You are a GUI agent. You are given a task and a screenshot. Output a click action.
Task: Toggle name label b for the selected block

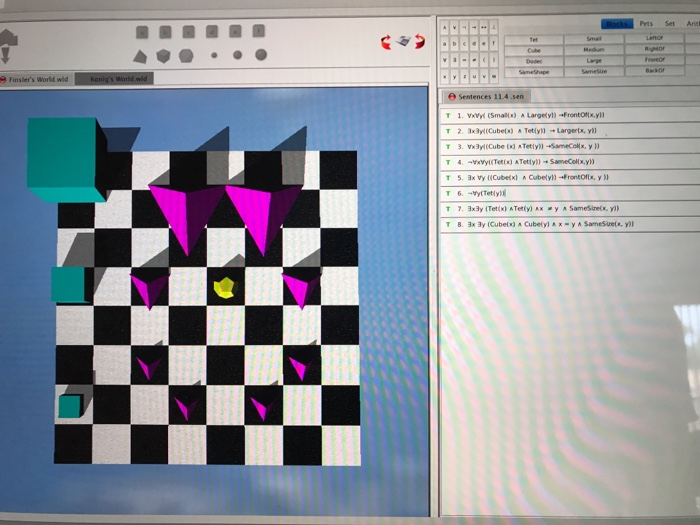click(x=165, y=32)
